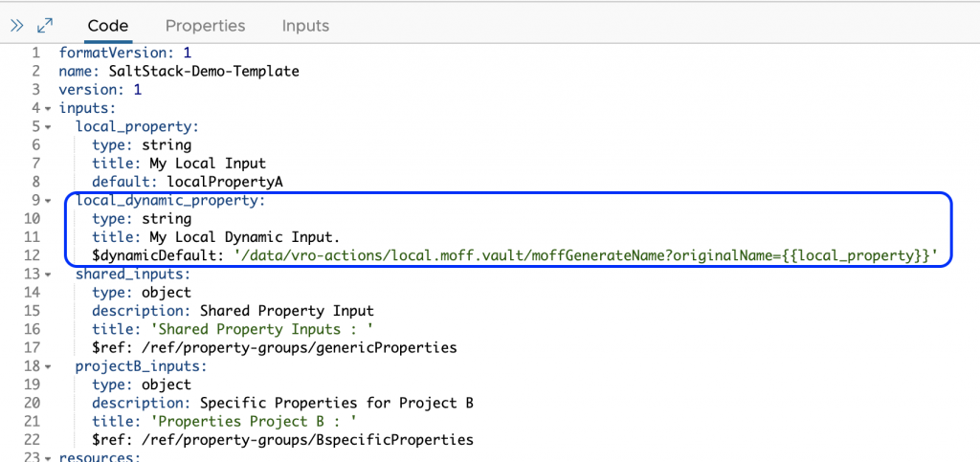
Task: Expand editor to fullscreen with arrows icon
Action: pyautogui.click(x=45, y=26)
